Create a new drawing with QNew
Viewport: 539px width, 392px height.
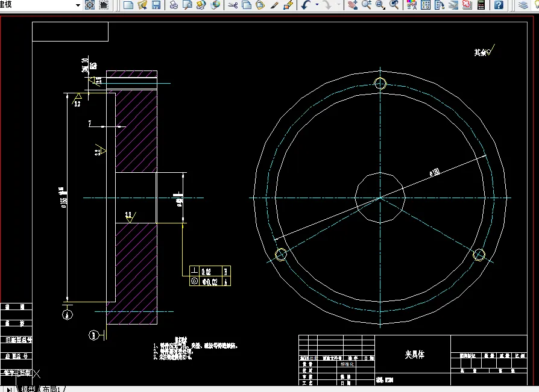click(x=128, y=5)
